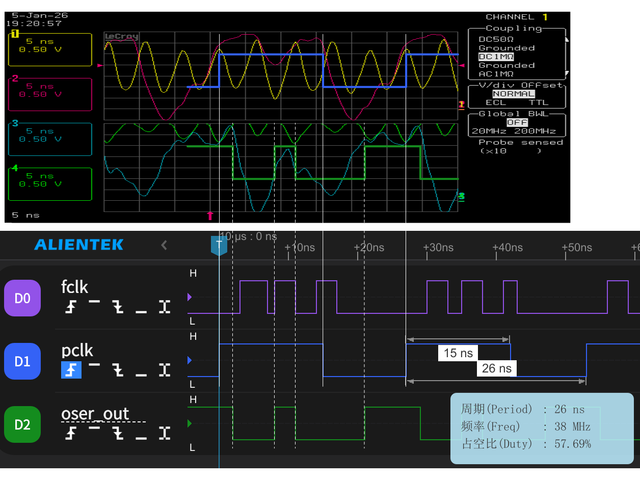Viewport: 640px width, 480px height.
Task: Select low level trigger for oser_out
Action: click(x=141, y=437)
